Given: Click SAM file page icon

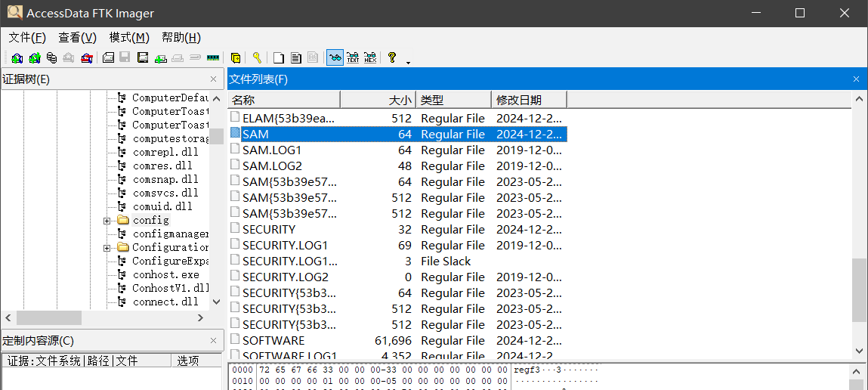Looking at the screenshot, I should click(x=235, y=134).
